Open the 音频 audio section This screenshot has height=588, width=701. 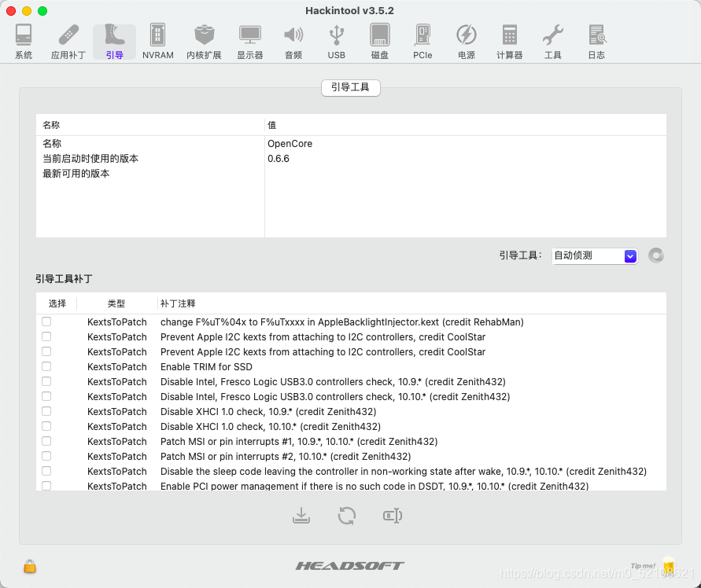click(293, 42)
